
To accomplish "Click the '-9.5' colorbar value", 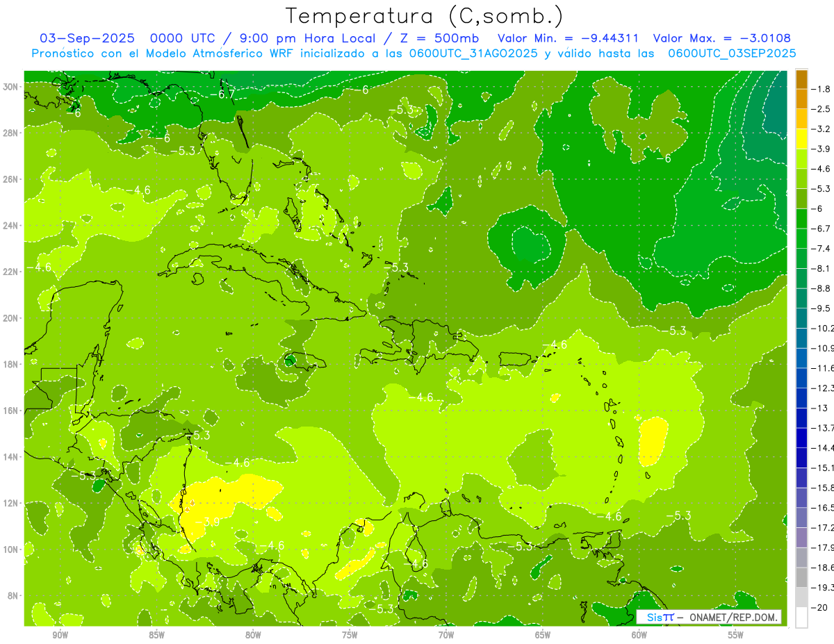I will pyautogui.click(x=822, y=308).
